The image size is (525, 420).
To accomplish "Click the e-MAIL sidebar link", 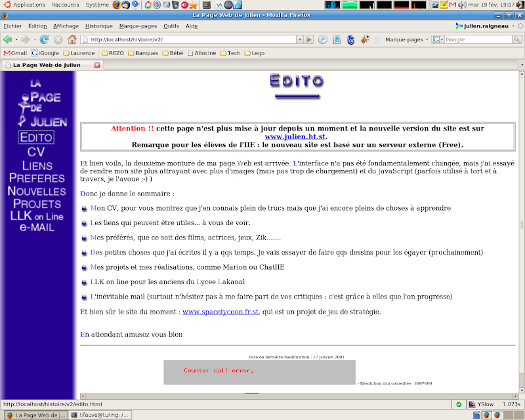I will [x=37, y=228].
